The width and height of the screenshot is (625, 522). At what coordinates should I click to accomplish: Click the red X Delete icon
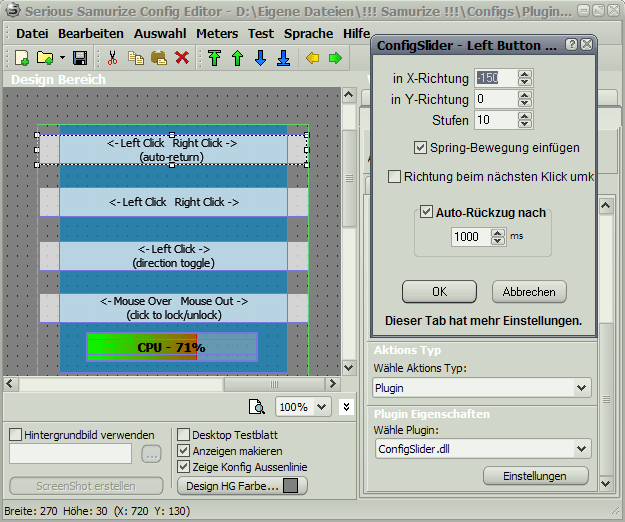(182, 58)
